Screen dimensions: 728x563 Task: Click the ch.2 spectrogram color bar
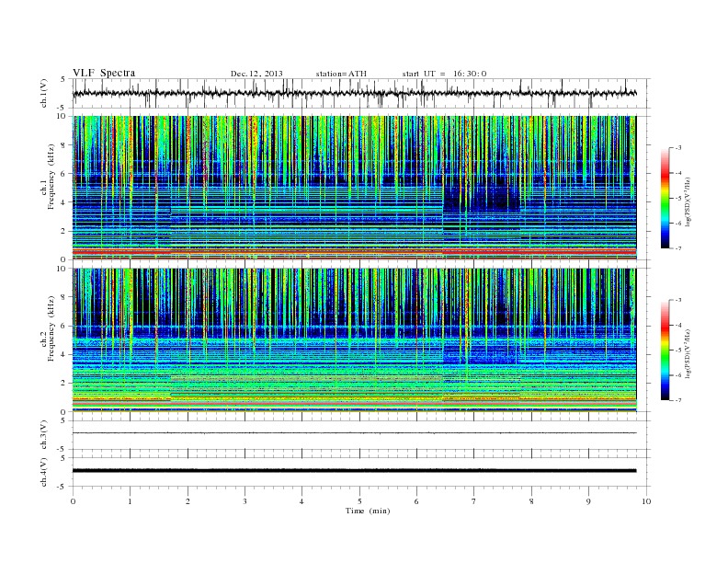665,350
